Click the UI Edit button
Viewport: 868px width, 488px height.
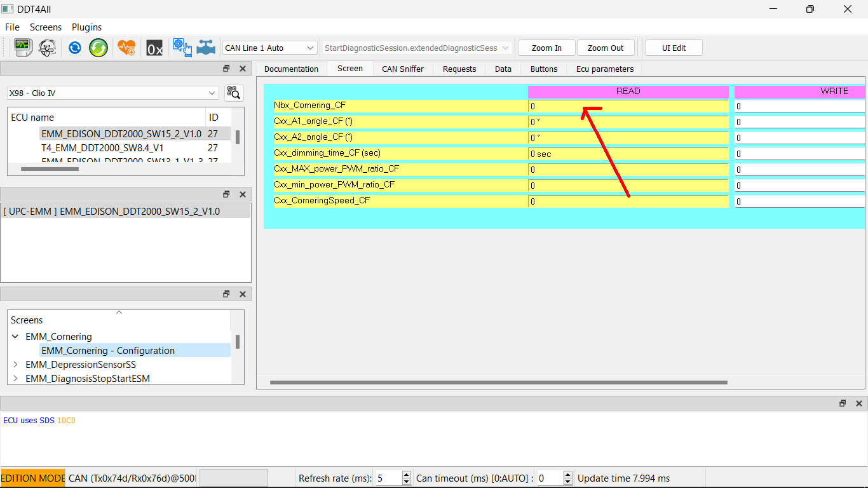click(x=673, y=48)
